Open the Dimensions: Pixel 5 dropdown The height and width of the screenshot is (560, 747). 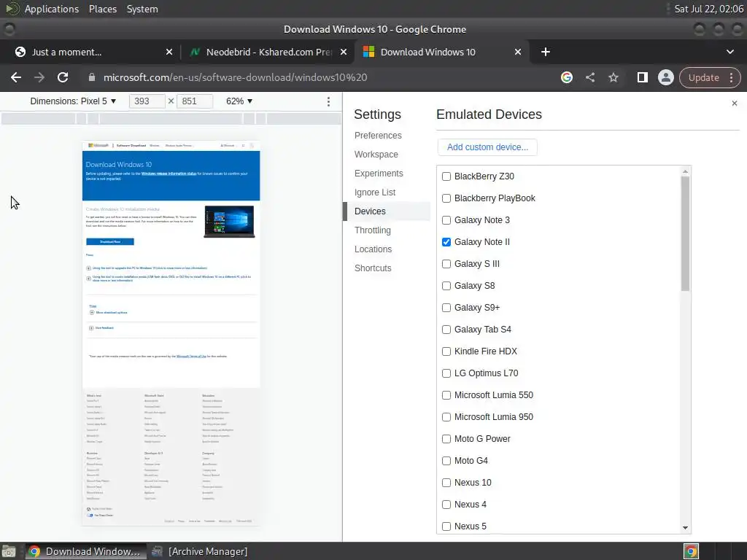pyautogui.click(x=73, y=101)
